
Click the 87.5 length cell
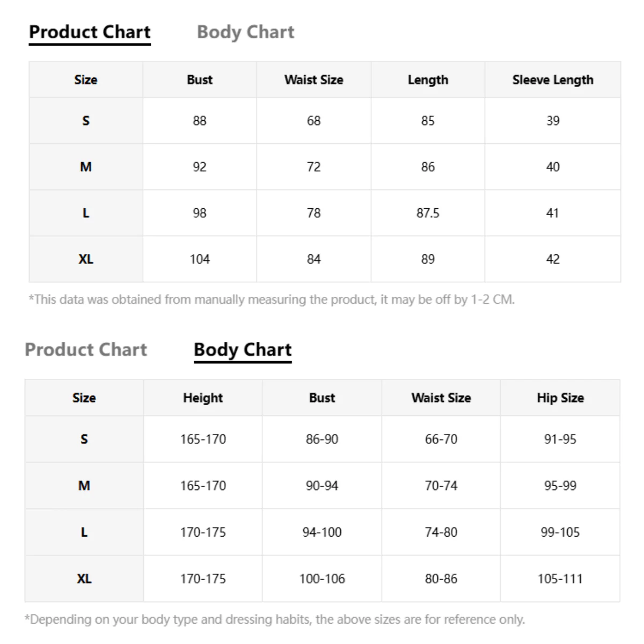(428, 213)
